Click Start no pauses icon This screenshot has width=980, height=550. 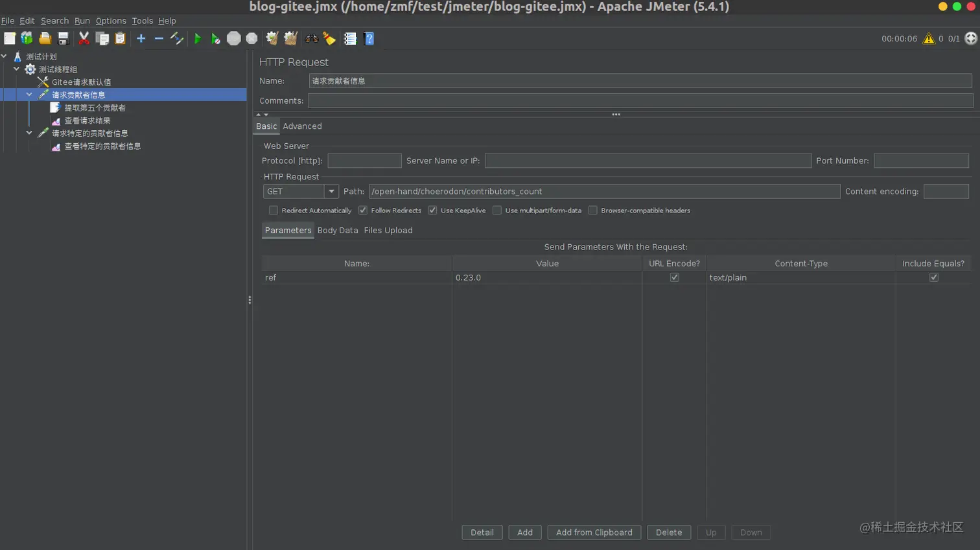[x=216, y=39]
